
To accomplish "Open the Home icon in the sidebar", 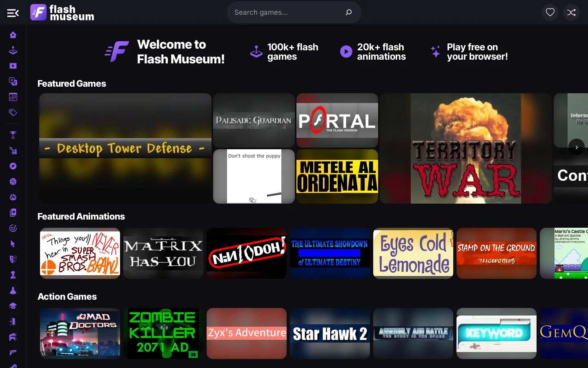I will tap(13, 35).
